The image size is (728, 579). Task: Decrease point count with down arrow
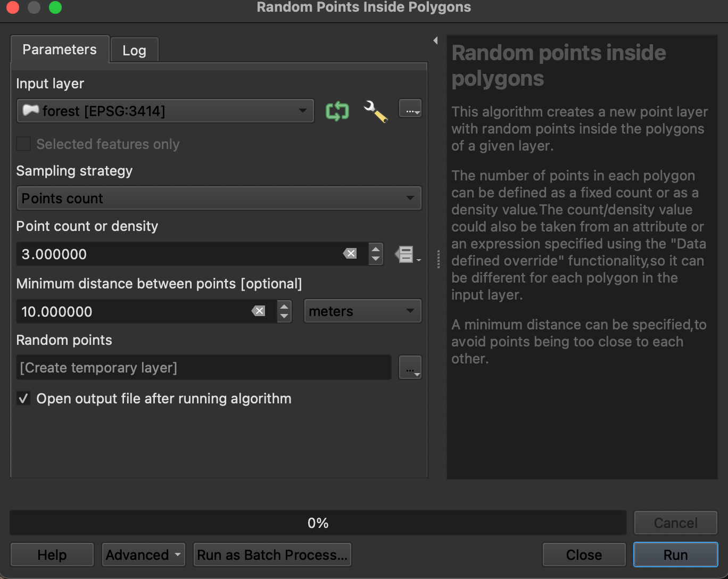pyautogui.click(x=376, y=260)
